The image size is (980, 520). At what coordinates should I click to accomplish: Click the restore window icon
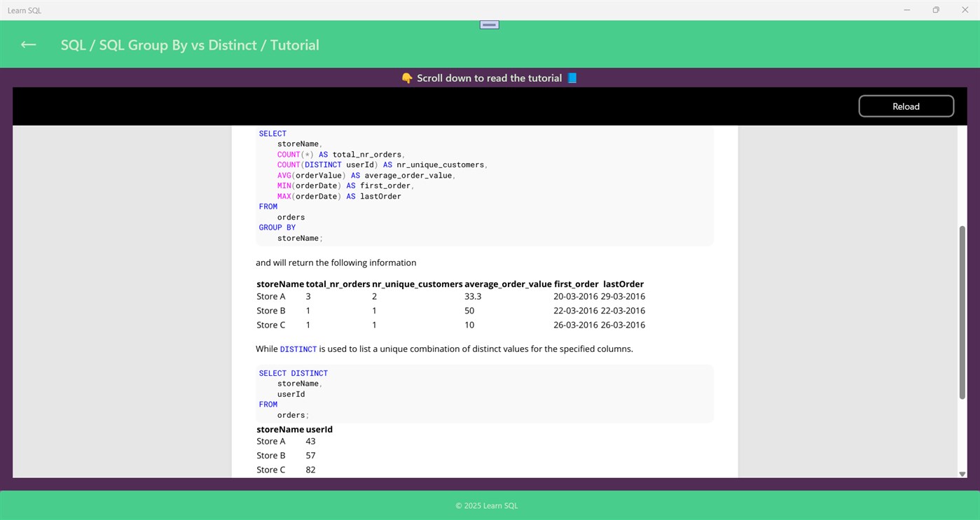click(x=935, y=10)
